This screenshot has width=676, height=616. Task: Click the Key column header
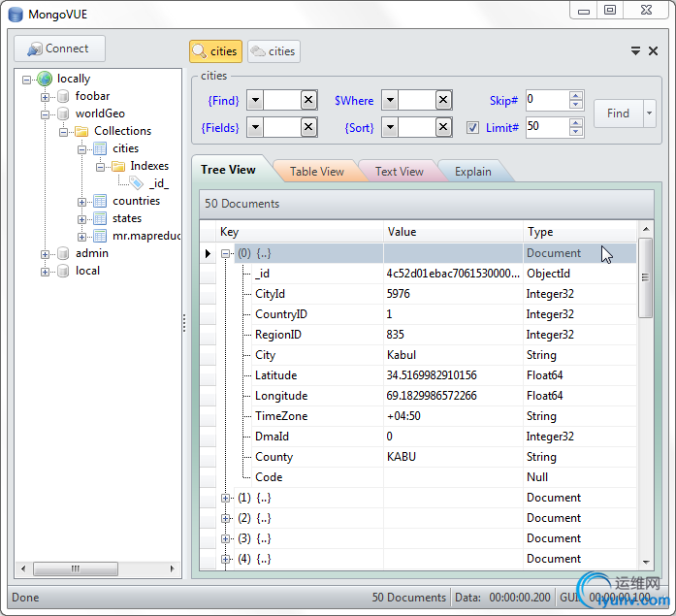pos(300,232)
